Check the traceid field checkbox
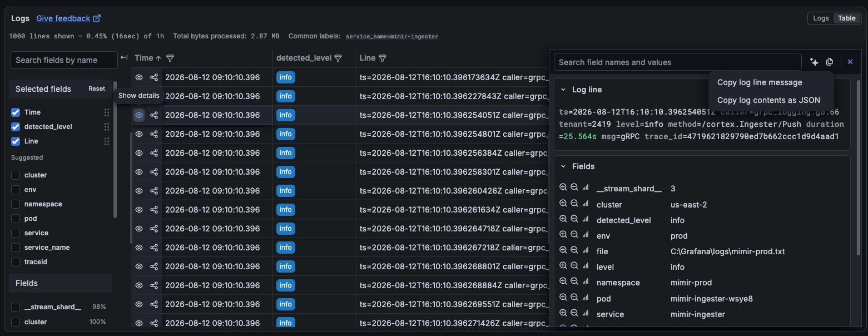 pos(16,262)
